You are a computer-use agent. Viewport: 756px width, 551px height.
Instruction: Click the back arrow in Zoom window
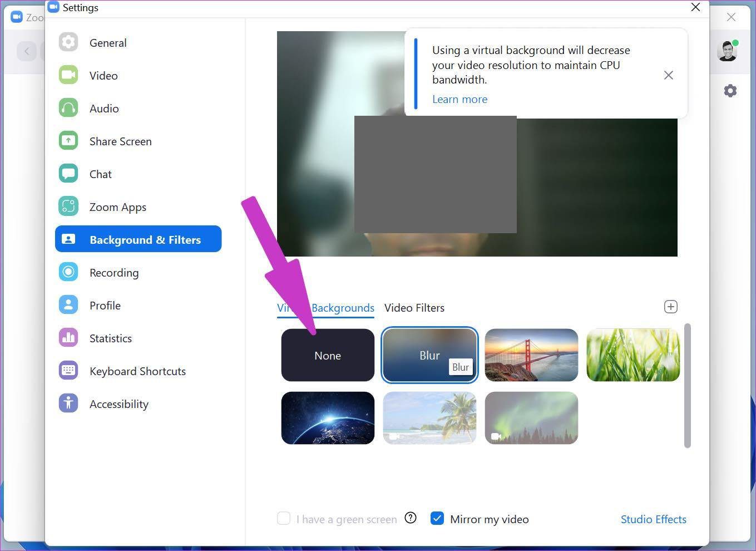(27, 51)
